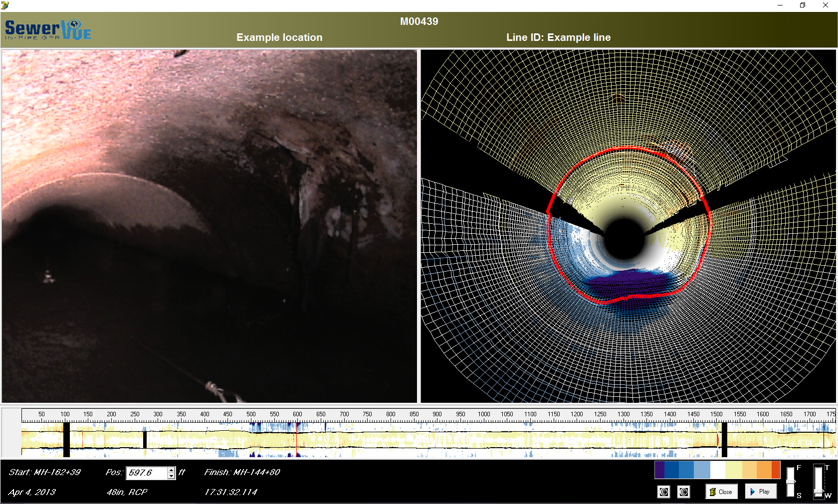Screen dimensions: 838x504
Task: Click the first pipe-view icon button left of Close
Action: [x=664, y=492]
